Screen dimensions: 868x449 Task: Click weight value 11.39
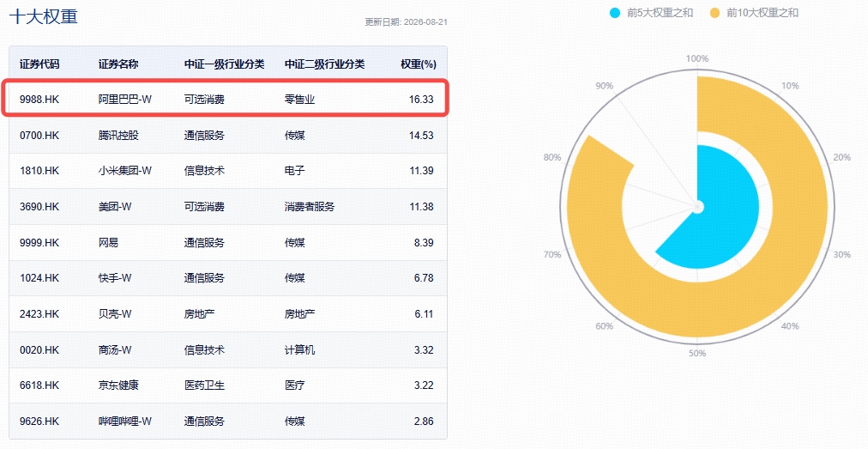(x=421, y=171)
